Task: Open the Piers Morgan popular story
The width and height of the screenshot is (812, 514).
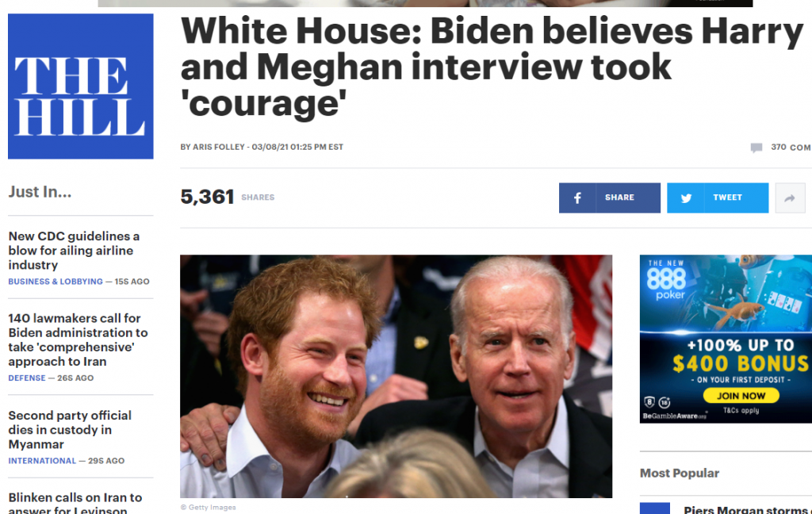Action: pos(745,508)
